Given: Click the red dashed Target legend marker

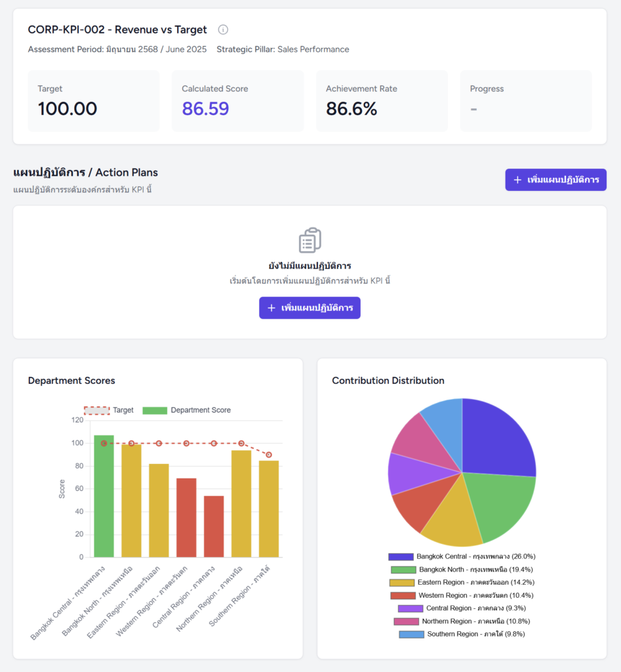Looking at the screenshot, I should (x=96, y=409).
